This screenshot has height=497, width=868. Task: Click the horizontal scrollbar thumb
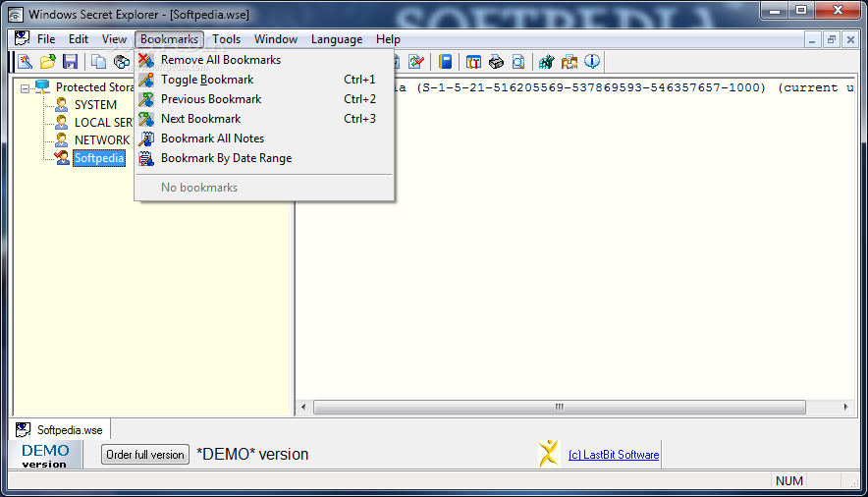[x=560, y=407]
